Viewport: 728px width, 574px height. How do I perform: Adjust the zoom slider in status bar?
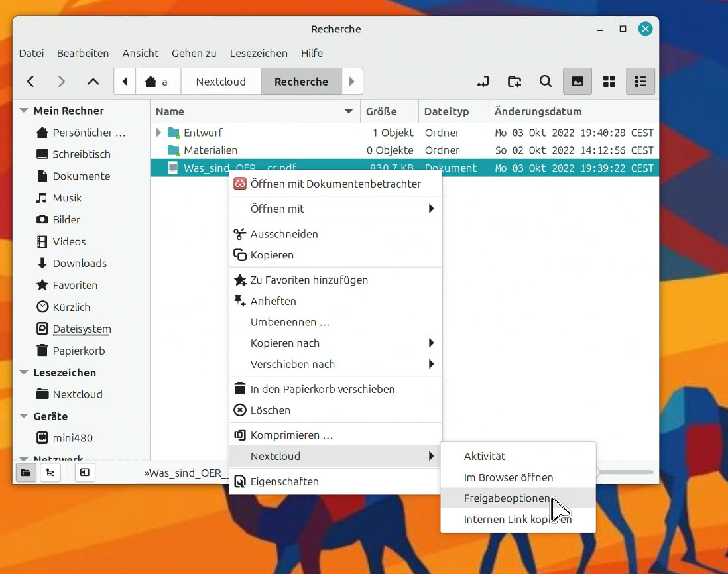623,472
